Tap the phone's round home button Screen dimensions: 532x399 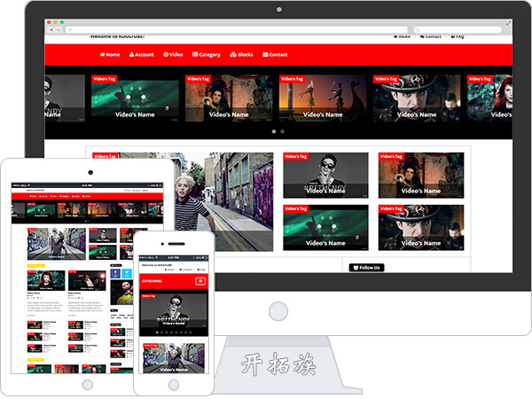[x=174, y=385]
